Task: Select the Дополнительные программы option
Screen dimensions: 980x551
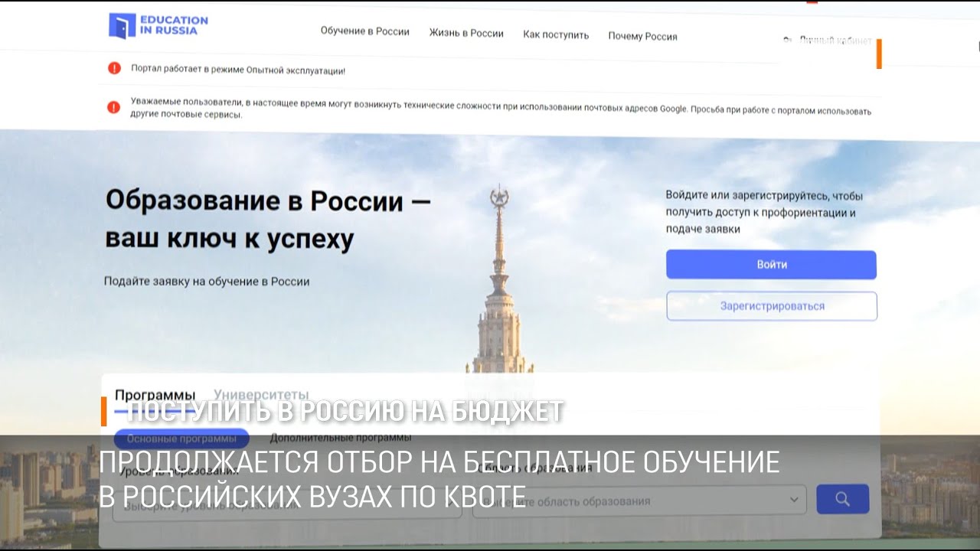Action: coord(341,438)
